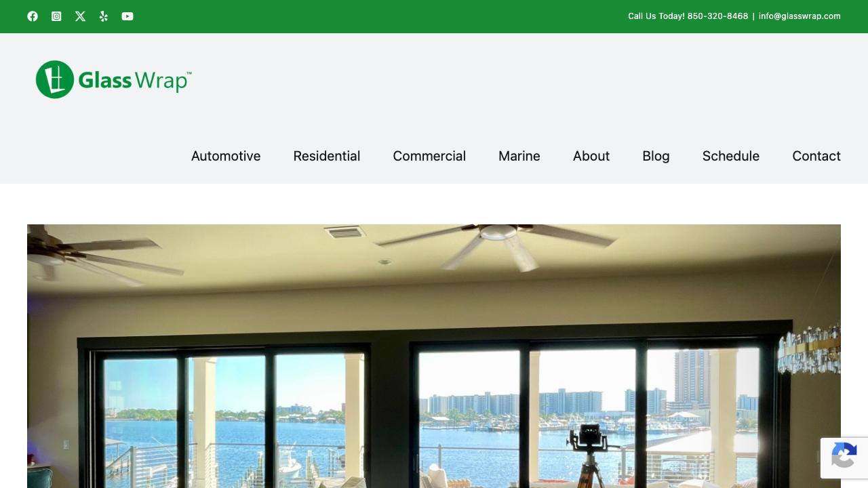Click the waterfront living room hero image

pyautogui.click(x=434, y=356)
